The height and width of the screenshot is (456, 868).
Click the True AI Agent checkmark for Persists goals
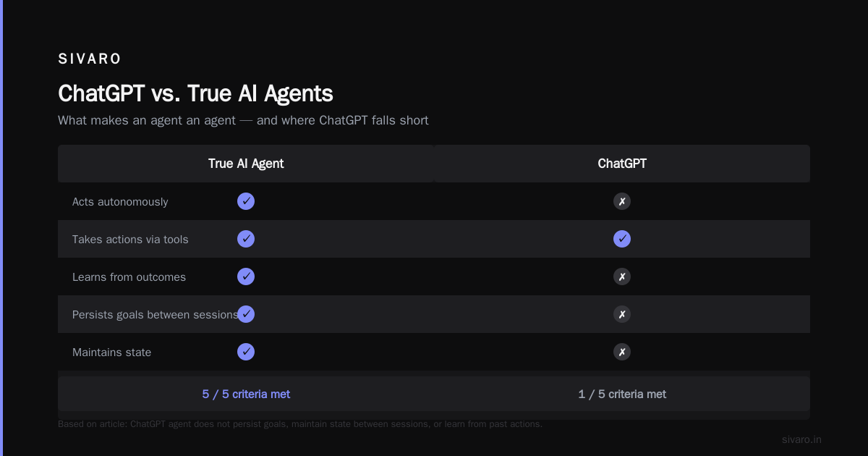pos(246,314)
